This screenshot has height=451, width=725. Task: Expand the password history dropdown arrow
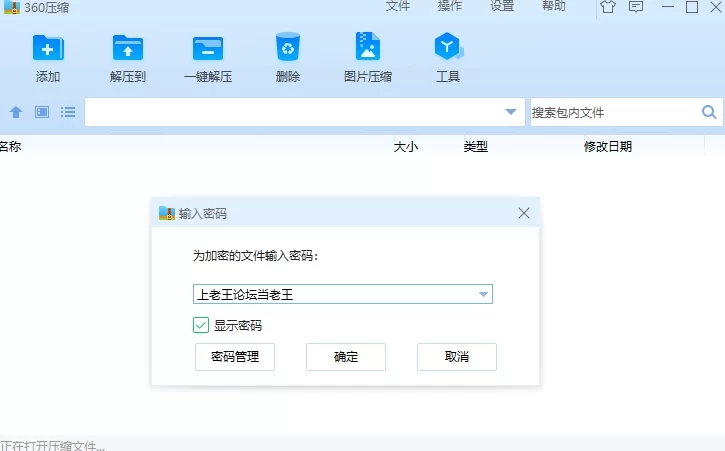tap(484, 295)
